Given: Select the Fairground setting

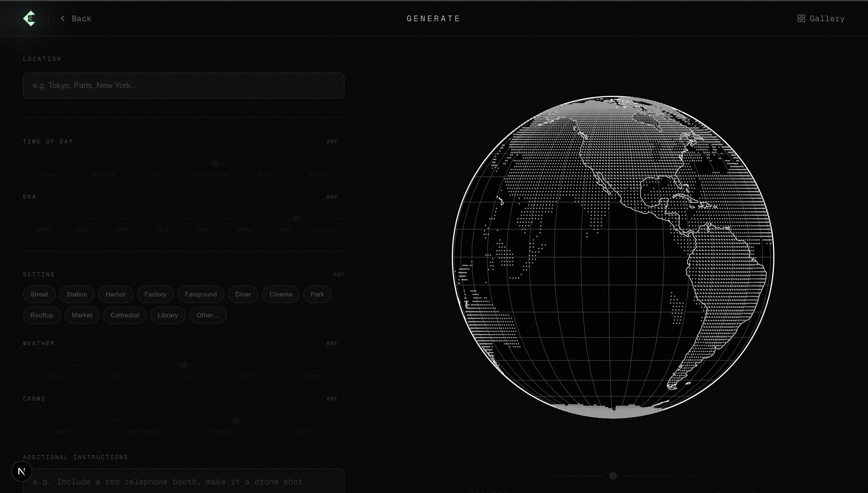Looking at the screenshot, I should pos(200,294).
